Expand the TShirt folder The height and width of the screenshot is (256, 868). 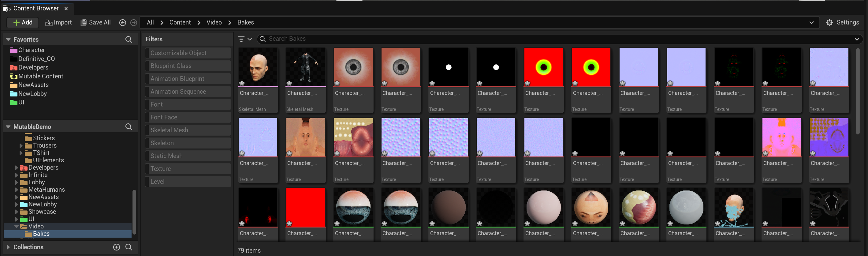tap(21, 153)
